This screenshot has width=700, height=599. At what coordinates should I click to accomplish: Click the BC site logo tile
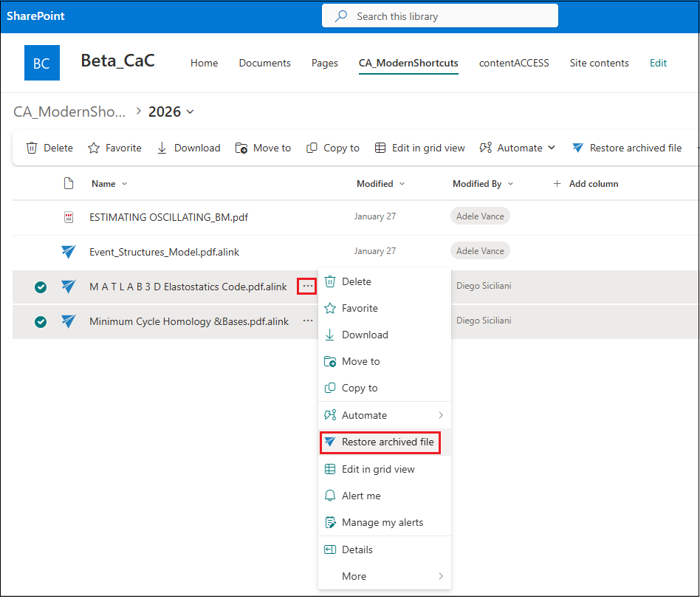tap(42, 63)
